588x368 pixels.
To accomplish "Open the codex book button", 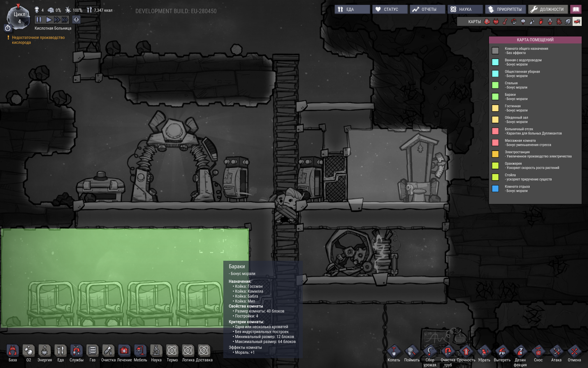I will (x=576, y=9).
